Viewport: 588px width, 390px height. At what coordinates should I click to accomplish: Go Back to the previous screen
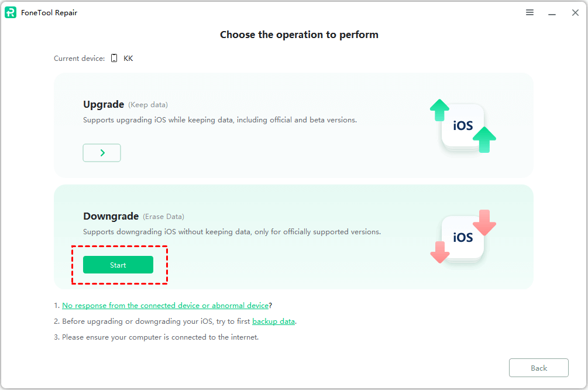pyautogui.click(x=538, y=368)
